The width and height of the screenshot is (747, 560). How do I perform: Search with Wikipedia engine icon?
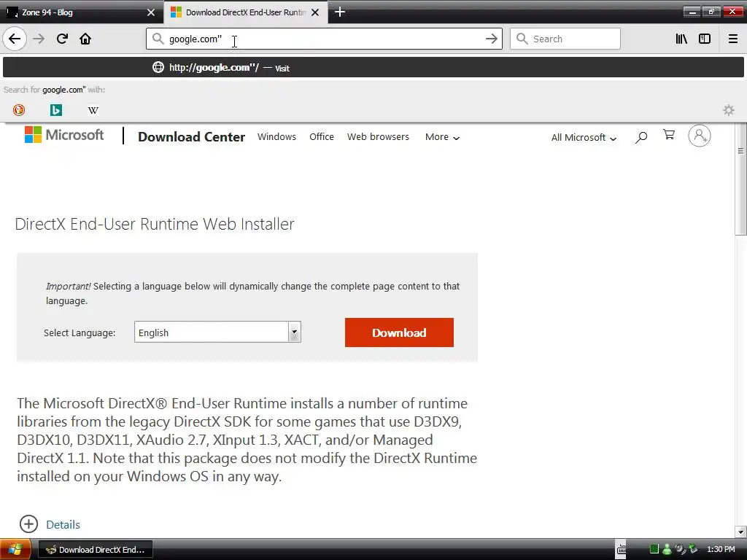point(93,110)
